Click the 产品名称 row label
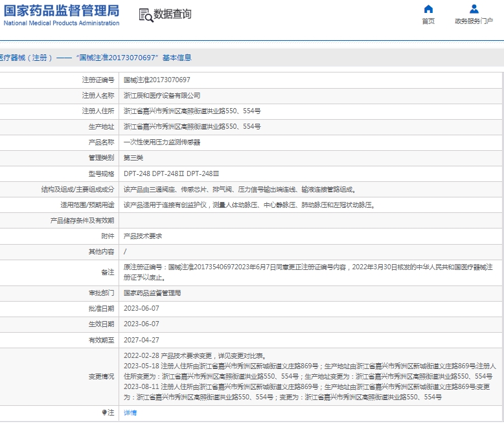 tap(101, 142)
